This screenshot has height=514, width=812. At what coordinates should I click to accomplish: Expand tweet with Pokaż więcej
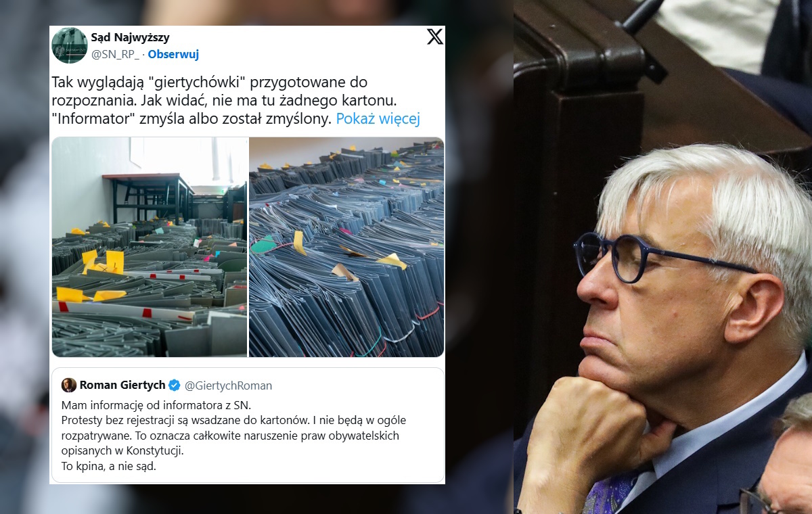[378, 119]
